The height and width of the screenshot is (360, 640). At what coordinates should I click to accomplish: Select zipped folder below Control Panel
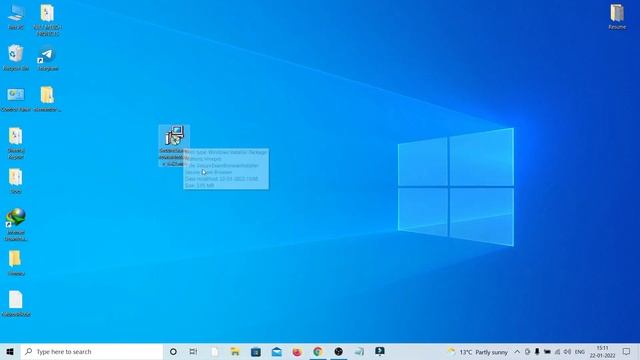(16, 143)
